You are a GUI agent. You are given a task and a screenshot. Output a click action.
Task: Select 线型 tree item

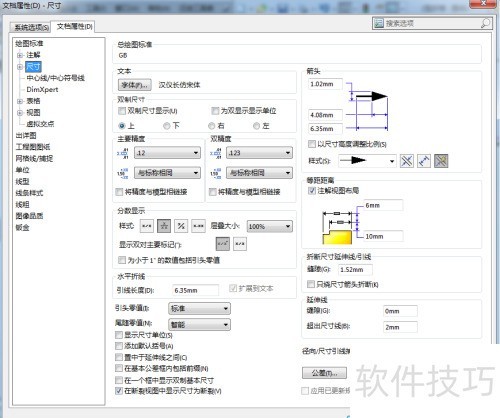point(22,181)
